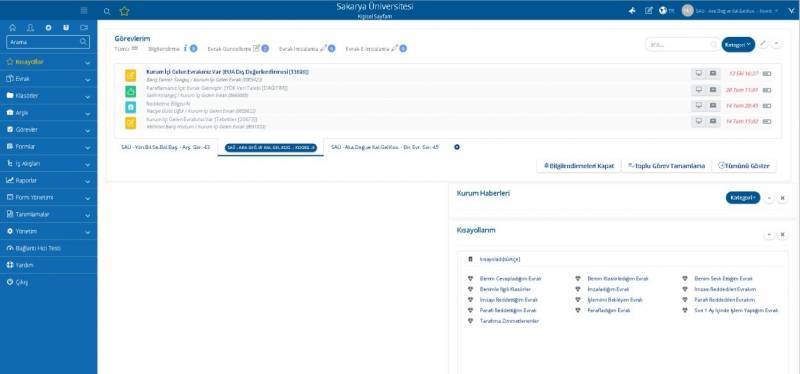Filter tasks by Evrak Güncelleme
The image size is (800, 374).
pyautogui.click(x=238, y=49)
